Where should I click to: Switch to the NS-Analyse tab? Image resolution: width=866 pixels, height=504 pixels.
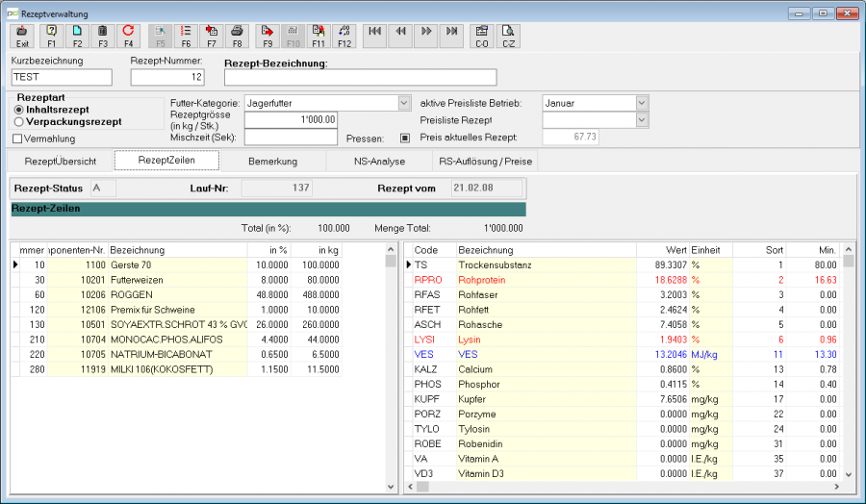[379, 162]
